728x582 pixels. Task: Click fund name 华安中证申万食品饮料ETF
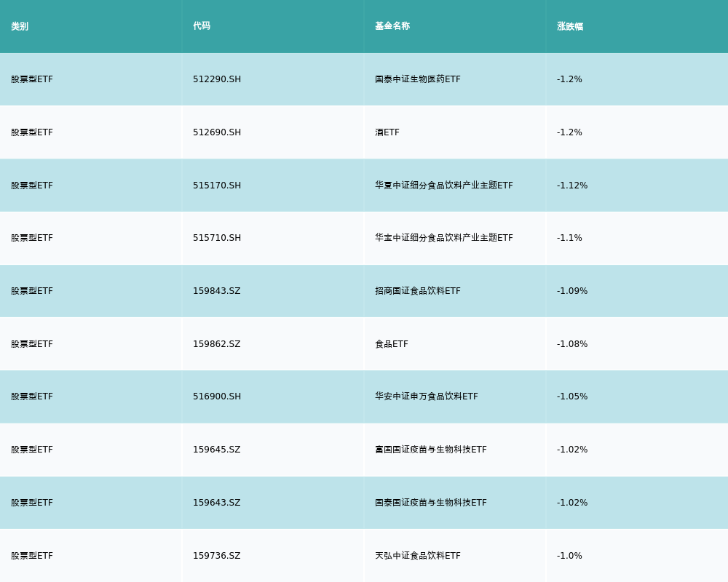[x=426, y=396]
